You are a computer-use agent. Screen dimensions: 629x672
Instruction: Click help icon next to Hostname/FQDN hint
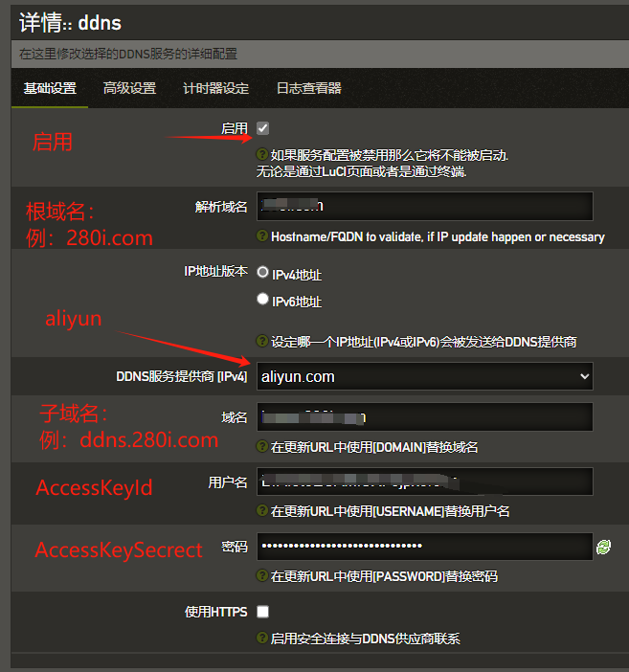261,236
